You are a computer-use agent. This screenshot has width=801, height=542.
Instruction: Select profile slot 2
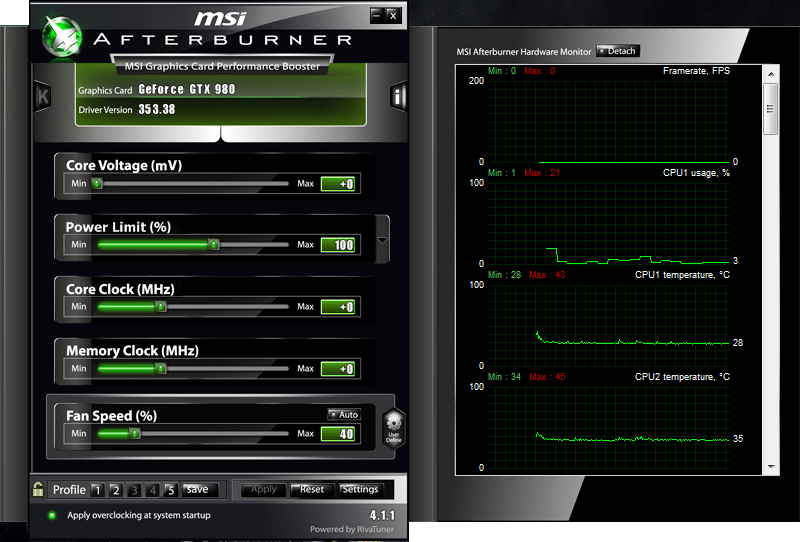tap(115, 490)
